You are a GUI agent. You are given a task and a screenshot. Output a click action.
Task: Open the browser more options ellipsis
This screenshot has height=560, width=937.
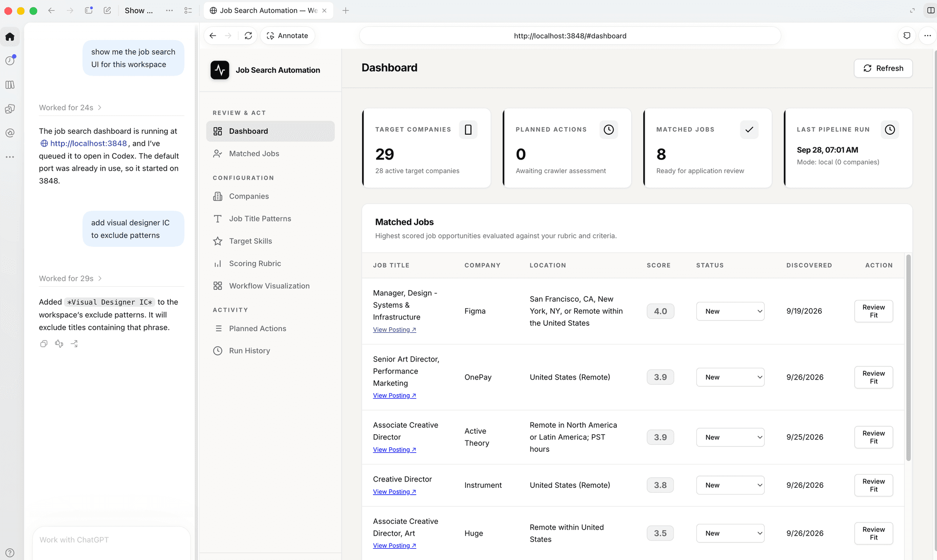point(928,36)
